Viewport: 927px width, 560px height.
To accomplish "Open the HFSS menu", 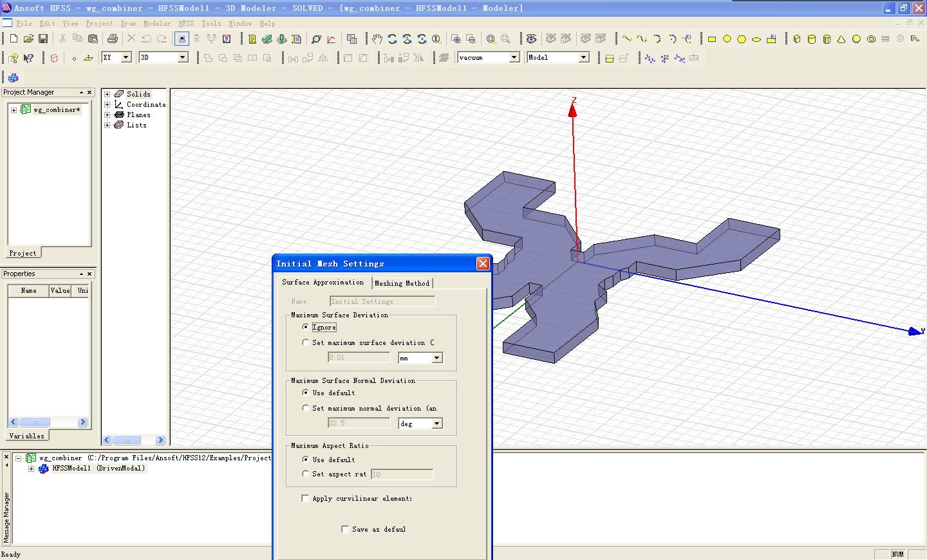I will (186, 23).
